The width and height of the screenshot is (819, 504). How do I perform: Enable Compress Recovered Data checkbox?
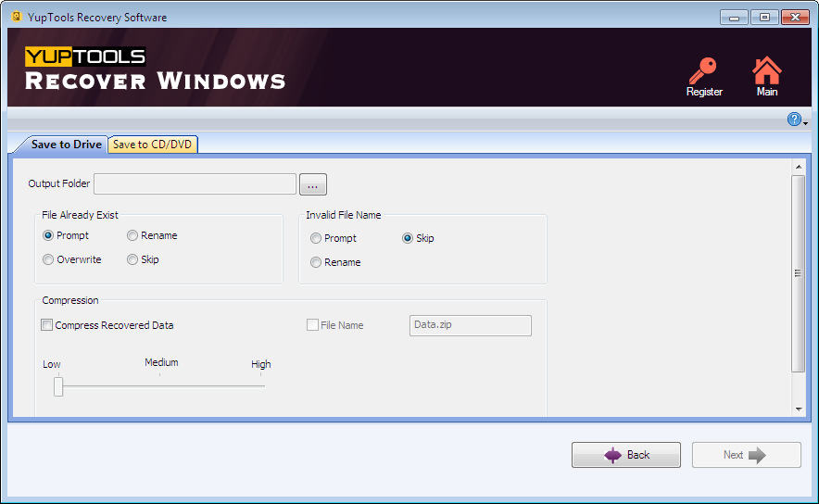[47, 325]
